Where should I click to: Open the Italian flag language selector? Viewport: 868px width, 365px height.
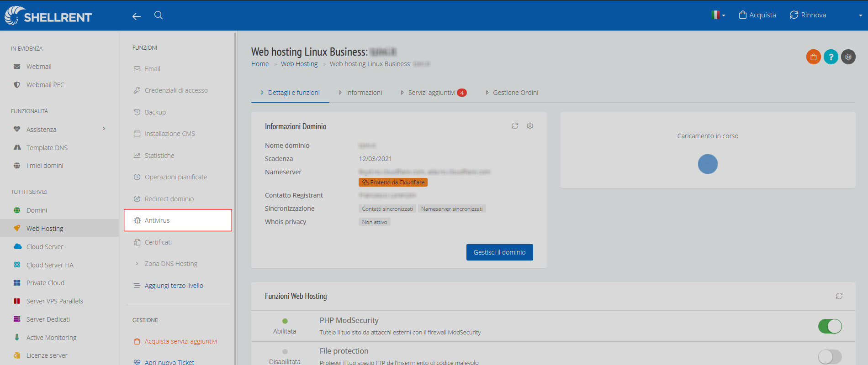(718, 15)
